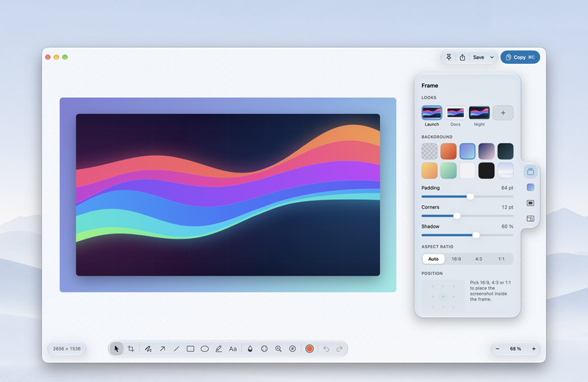Pin the screenshot using the pin icon
The image size is (588, 382).
pyautogui.click(x=448, y=57)
